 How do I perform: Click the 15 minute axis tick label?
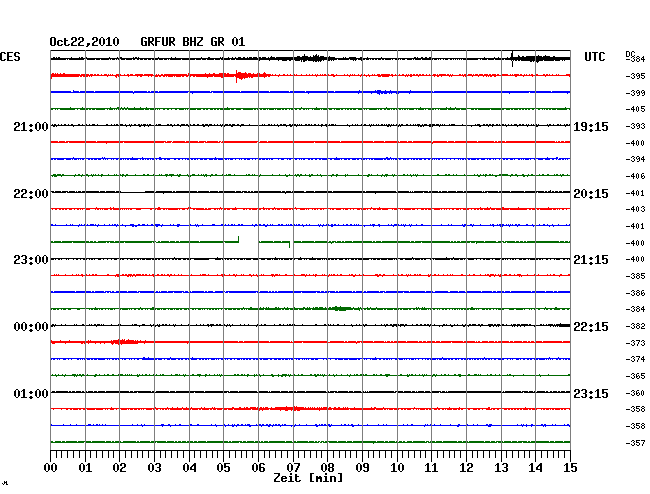tap(570, 468)
